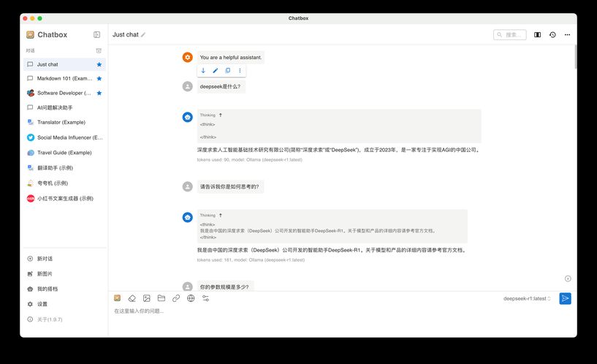The image size is (597, 364).
Task: Unstar the Software Developer conversation
Action: click(x=99, y=93)
